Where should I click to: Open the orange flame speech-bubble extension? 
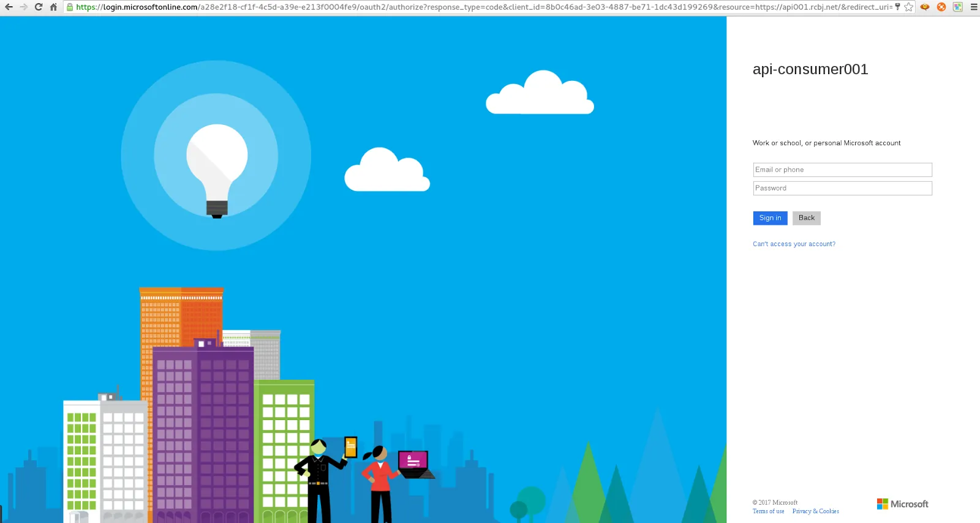pyautogui.click(x=925, y=7)
